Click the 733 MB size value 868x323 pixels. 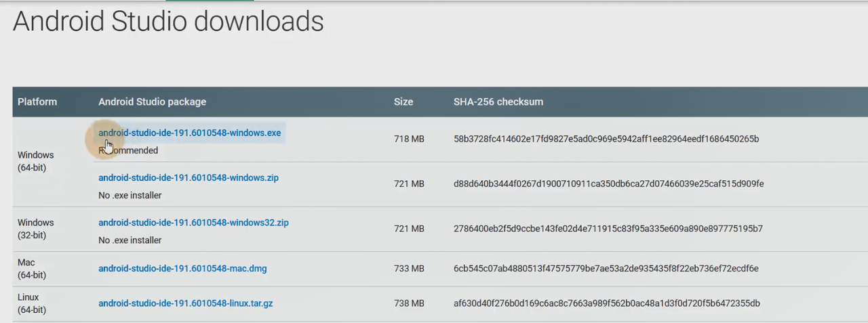click(x=409, y=268)
